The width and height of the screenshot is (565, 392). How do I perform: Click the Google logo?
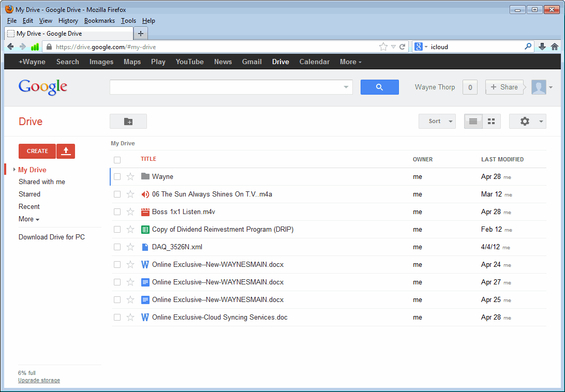pos(42,87)
